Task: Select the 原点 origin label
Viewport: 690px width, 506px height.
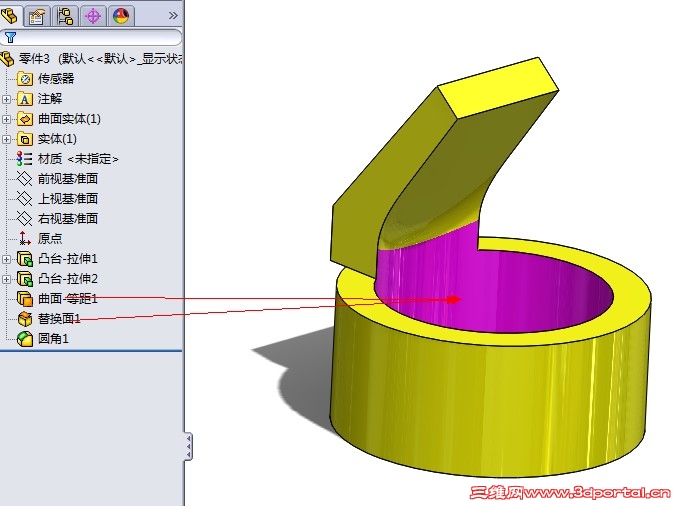Action: click(x=50, y=238)
